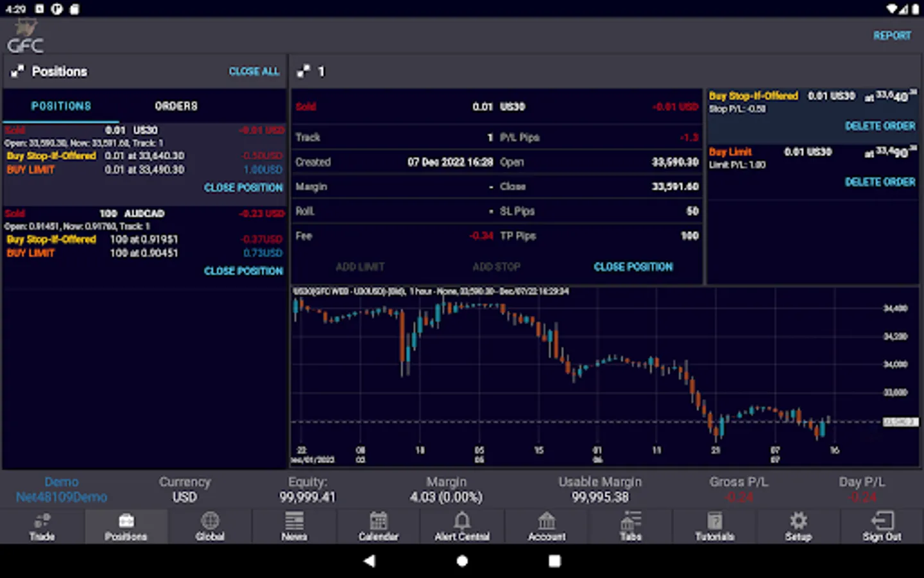Tap the Android recent apps button

click(554, 561)
